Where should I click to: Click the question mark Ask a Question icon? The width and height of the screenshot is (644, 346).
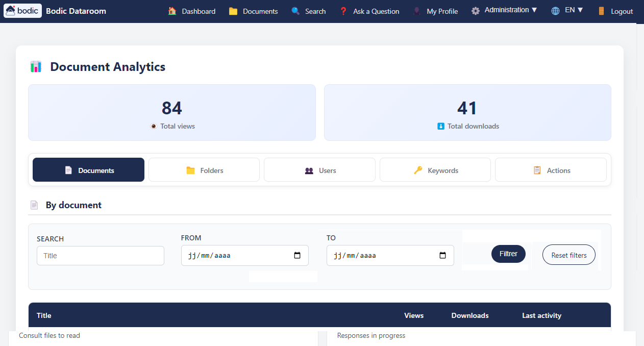tap(342, 11)
